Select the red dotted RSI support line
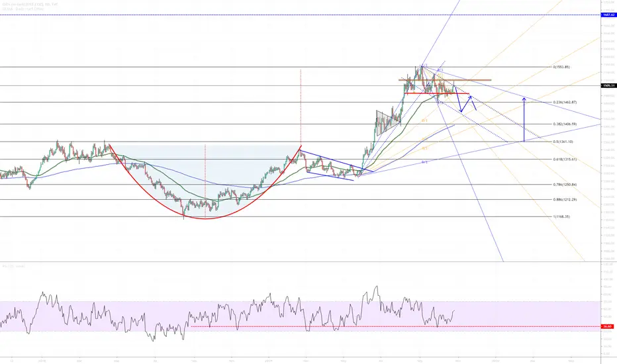617x364 pixels. click(395, 327)
